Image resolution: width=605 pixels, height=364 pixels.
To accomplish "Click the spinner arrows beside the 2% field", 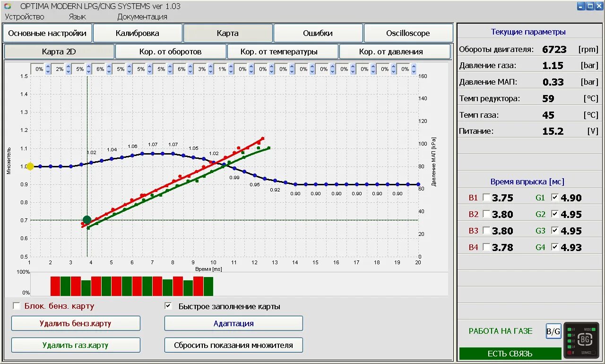I will coord(69,69).
